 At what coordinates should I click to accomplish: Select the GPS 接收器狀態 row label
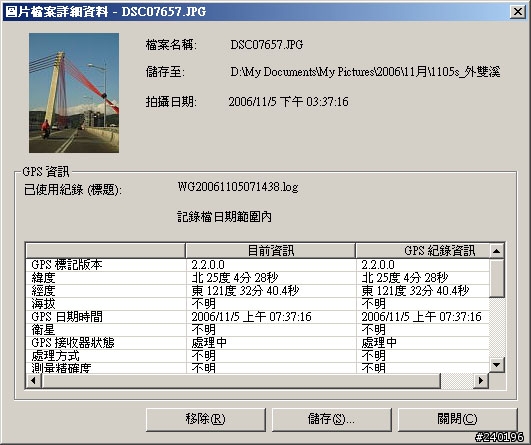pyautogui.click(x=73, y=342)
